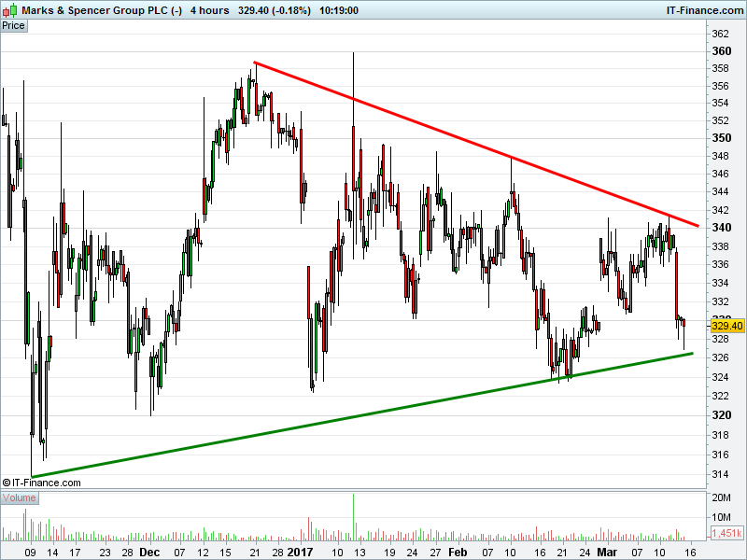
Task: Click the 314 price axis label
Action: [720, 474]
